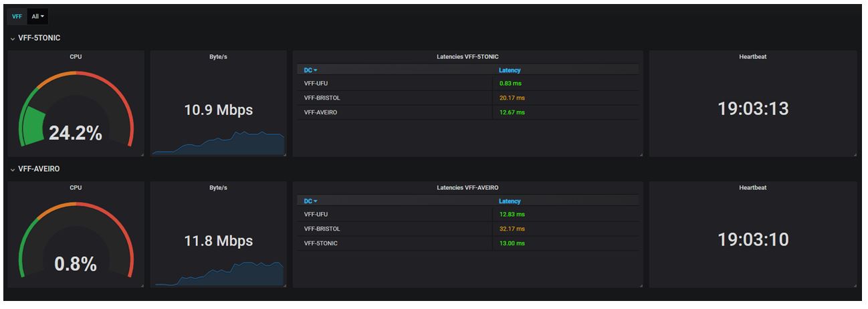Open the Byte/s panel title menu under VFF-AVEIRO
The height and width of the screenshot is (309, 868).
pyautogui.click(x=218, y=188)
